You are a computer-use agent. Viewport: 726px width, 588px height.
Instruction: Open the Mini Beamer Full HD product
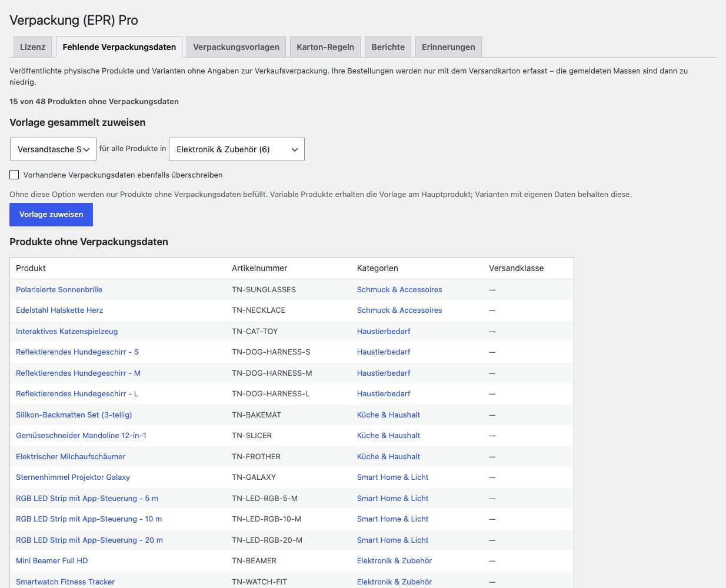point(52,560)
